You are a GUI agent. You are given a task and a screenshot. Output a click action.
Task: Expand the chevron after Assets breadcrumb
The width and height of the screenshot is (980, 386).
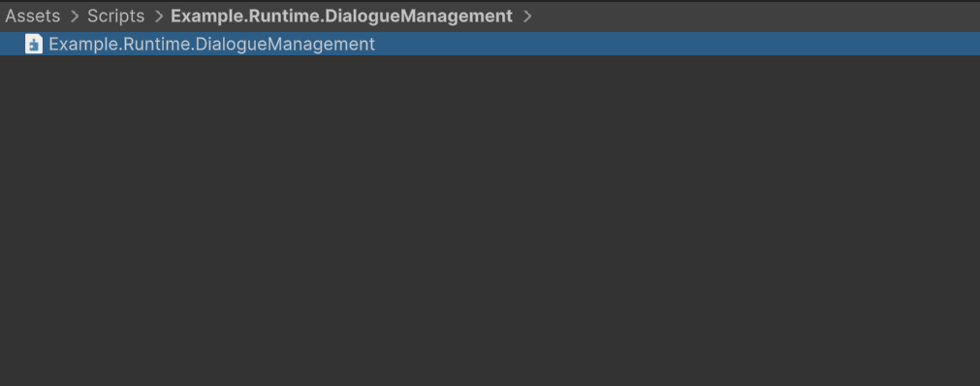75,16
